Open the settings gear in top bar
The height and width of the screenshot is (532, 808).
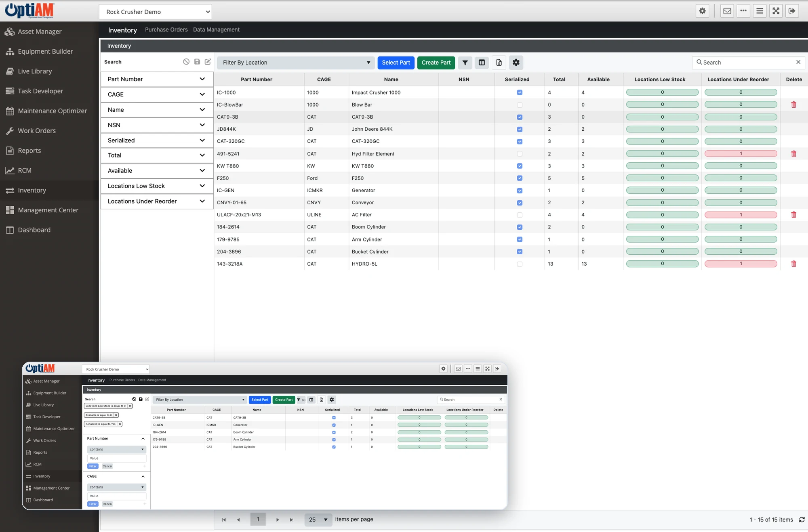[x=703, y=11]
